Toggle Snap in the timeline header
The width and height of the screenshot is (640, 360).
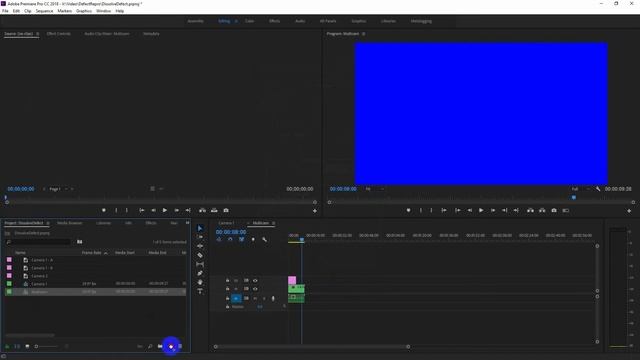(230, 240)
